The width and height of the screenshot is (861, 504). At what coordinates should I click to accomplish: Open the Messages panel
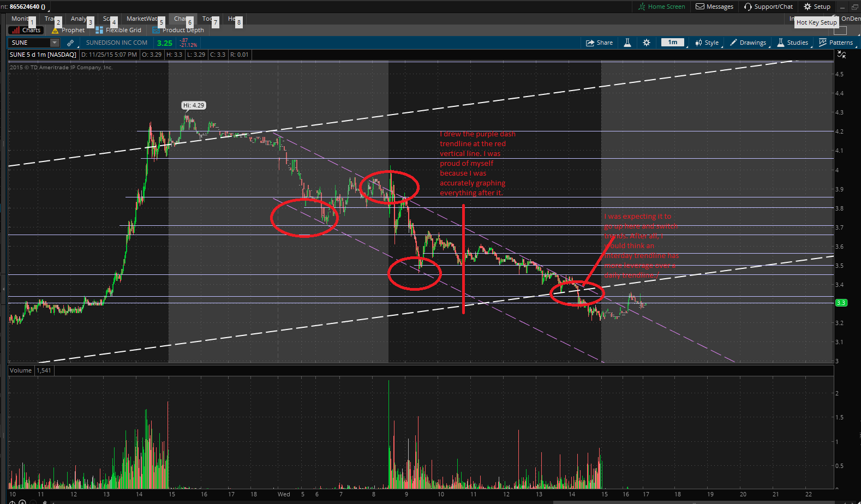[714, 7]
